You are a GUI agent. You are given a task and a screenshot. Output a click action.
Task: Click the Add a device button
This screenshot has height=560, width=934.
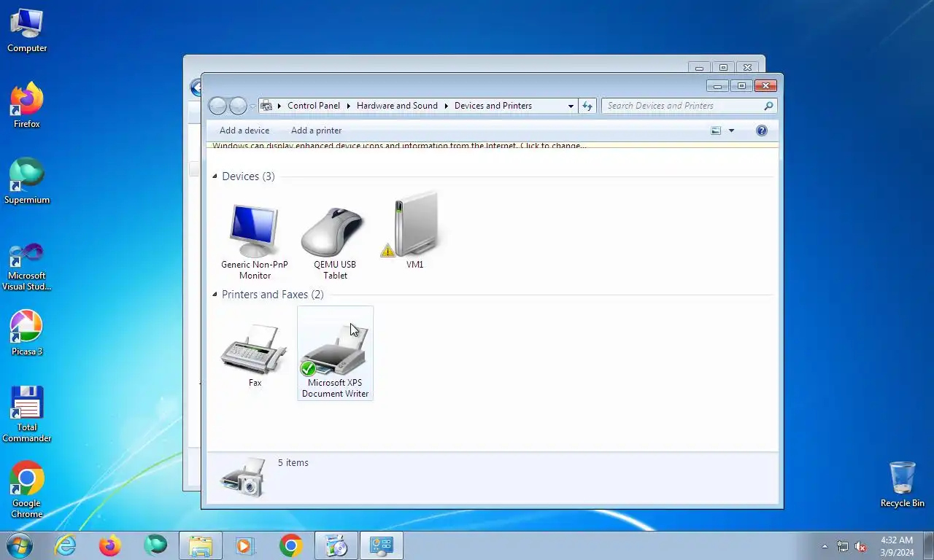[244, 131]
